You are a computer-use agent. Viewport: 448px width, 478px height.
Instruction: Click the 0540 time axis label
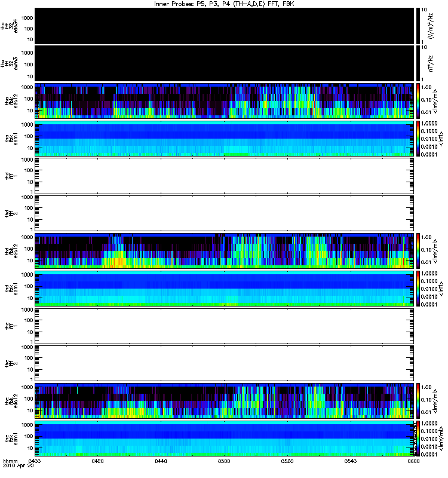coord(351,461)
